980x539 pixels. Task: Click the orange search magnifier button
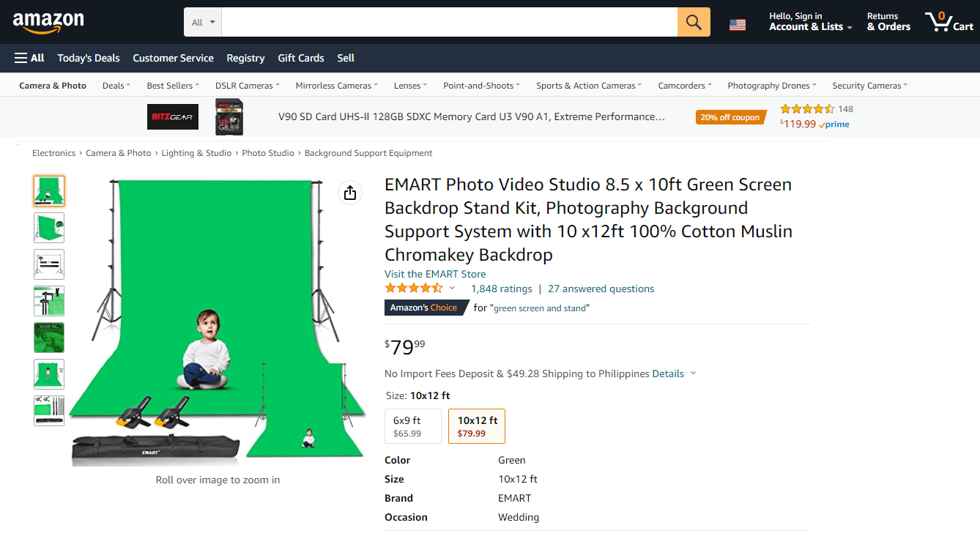[694, 22]
